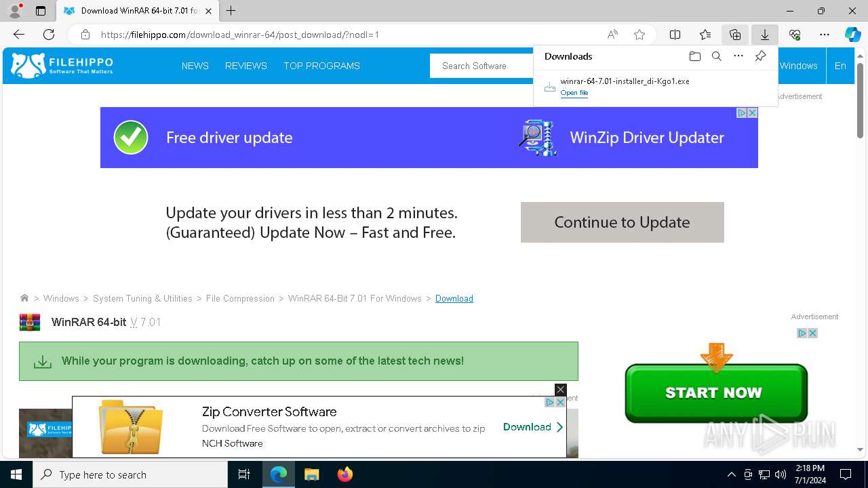Open Copilot sidebar icon
The image size is (868, 488).
852,35
